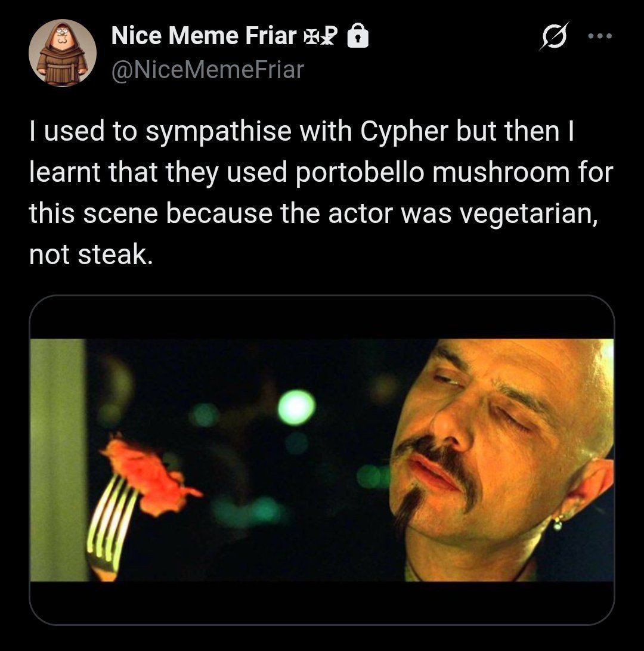Click the word sympathise in the tweet

point(218,131)
